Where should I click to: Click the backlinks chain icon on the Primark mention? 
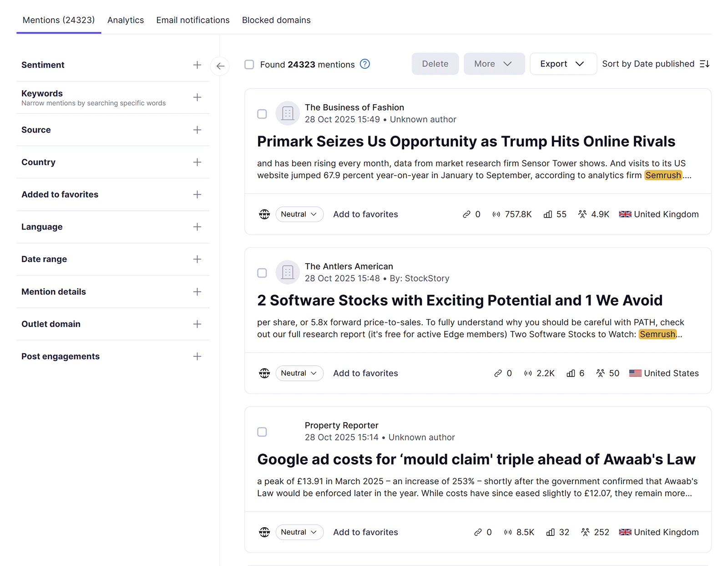466,214
